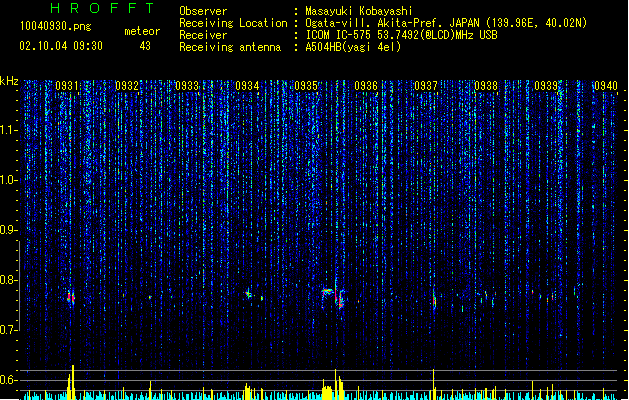This screenshot has height=400, width=629.
Task: Click the 0936 time marker
Action: tap(366, 86)
